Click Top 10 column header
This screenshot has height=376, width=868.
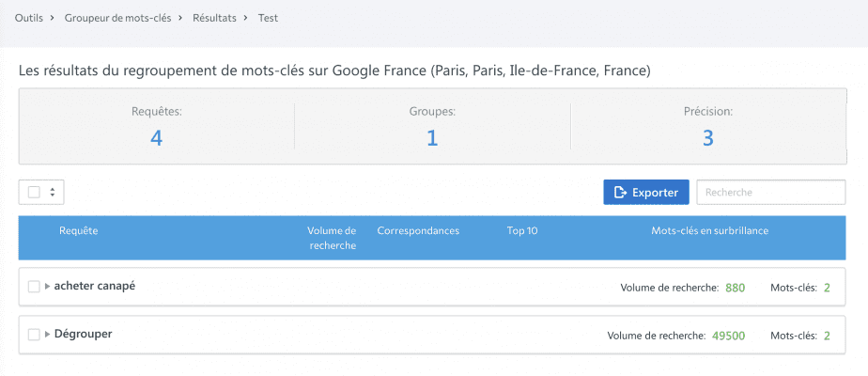tap(522, 231)
